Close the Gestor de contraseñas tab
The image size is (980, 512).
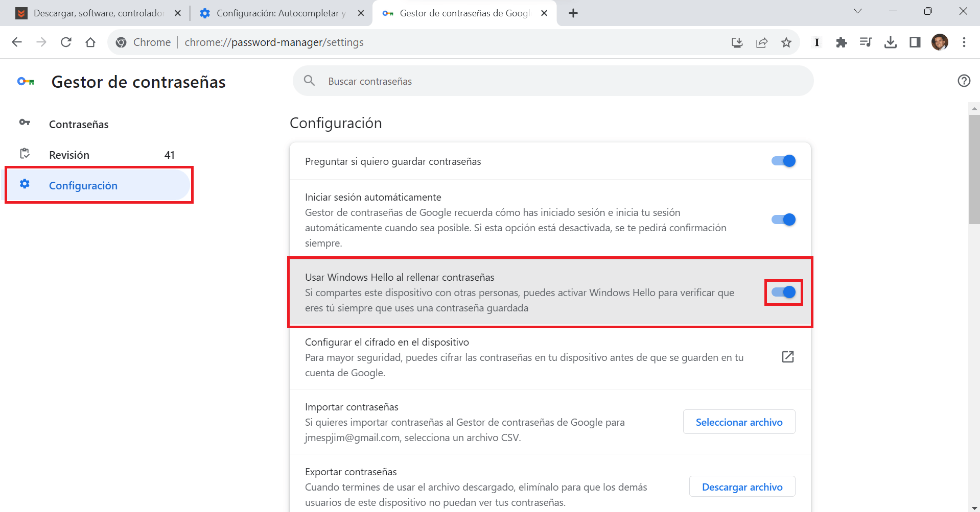pyautogui.click(x=544, y=13)
